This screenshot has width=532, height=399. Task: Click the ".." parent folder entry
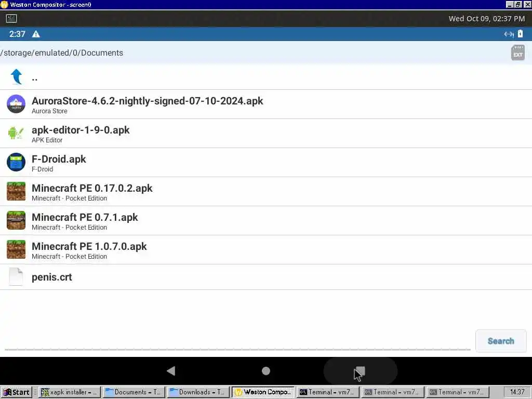(266, 77)
